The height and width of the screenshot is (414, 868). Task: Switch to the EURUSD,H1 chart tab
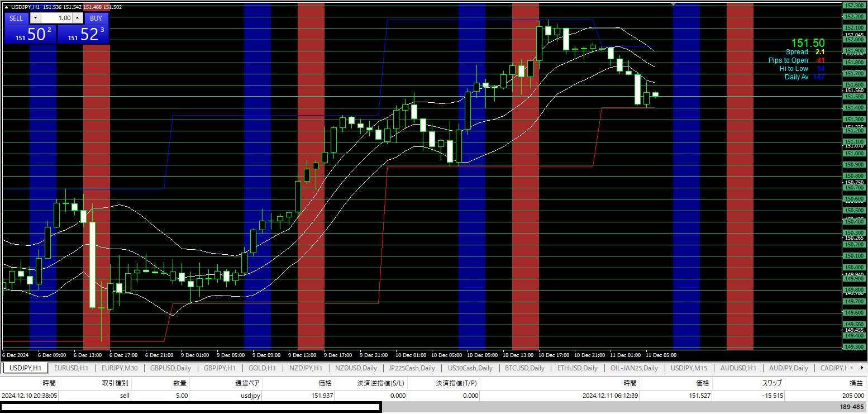[x=71, y=368]
